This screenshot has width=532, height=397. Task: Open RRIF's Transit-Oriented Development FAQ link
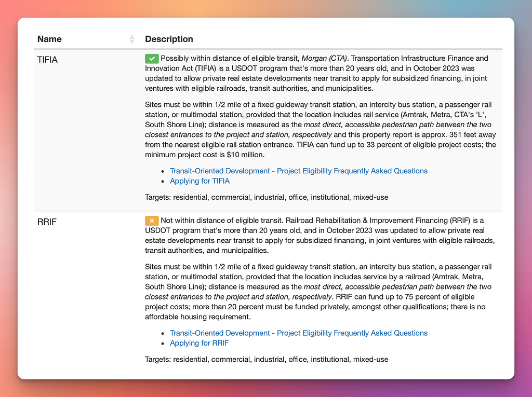tap(299, 333)
